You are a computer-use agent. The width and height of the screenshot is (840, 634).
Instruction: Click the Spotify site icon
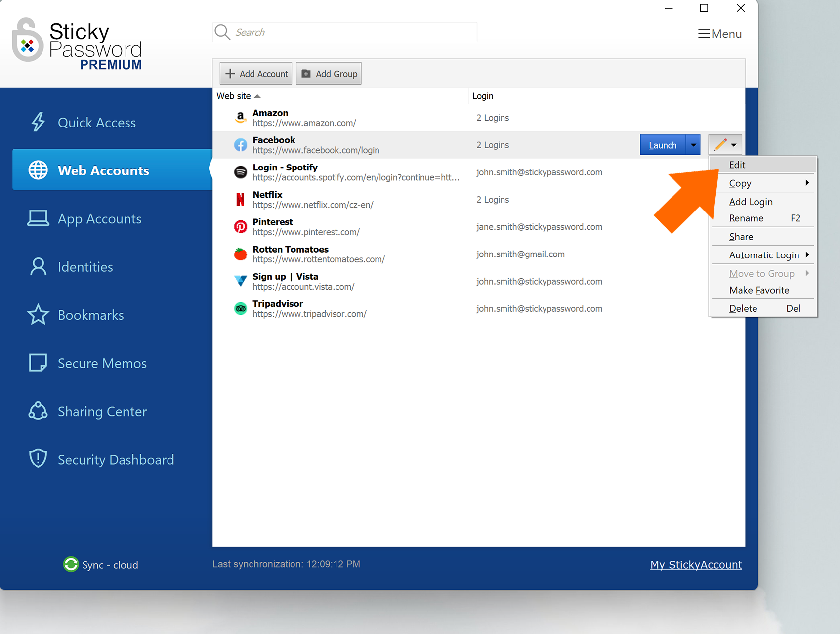pyautogui.click(x=240, y=172)
